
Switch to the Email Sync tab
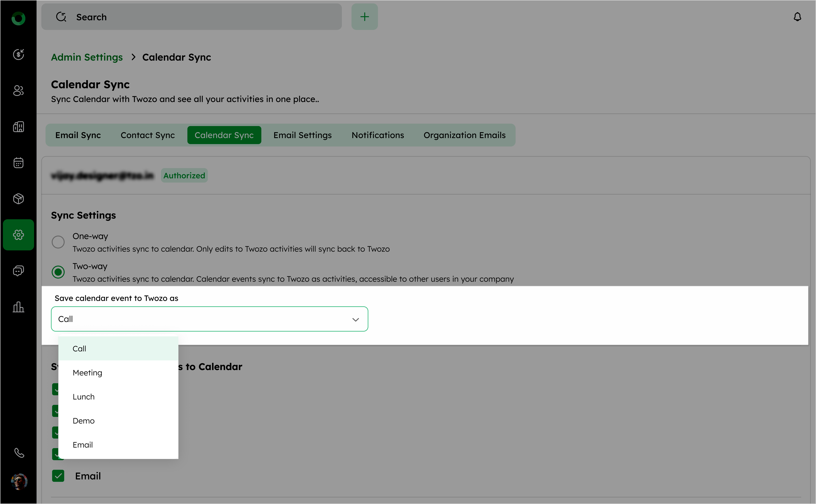(78, 135)
